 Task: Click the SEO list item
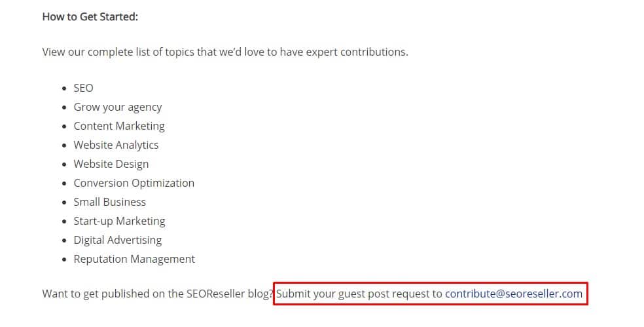coord(83,88)
